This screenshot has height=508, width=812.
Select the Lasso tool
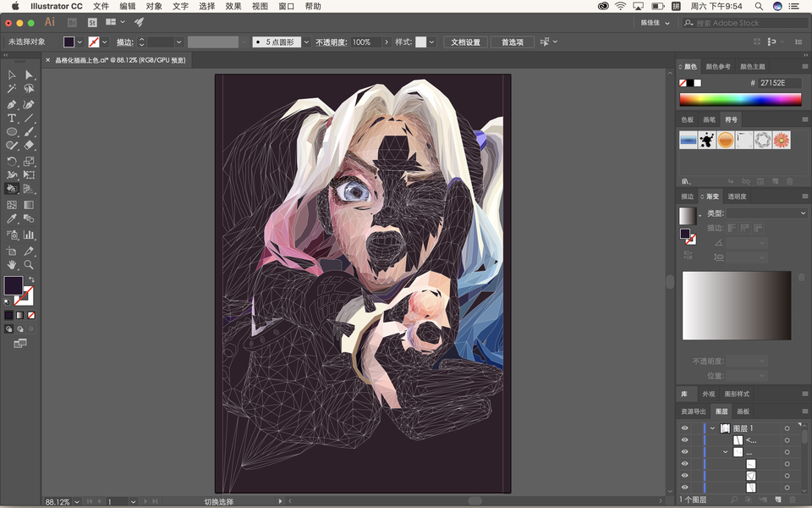click(x=29, y=89)
